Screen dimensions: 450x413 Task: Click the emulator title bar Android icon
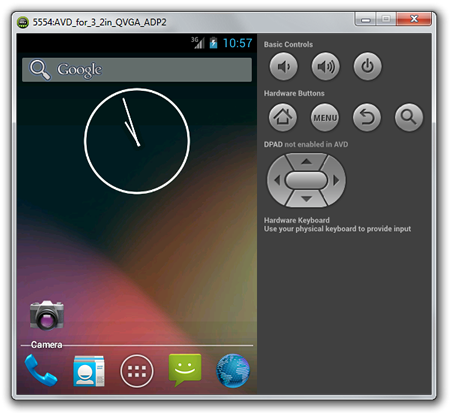[x=23, y=22]
